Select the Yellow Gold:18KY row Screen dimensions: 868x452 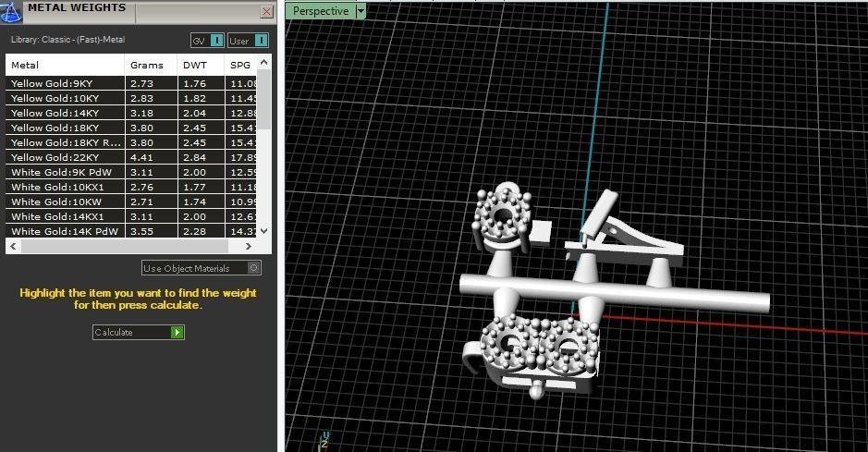(x=131, y=128)
